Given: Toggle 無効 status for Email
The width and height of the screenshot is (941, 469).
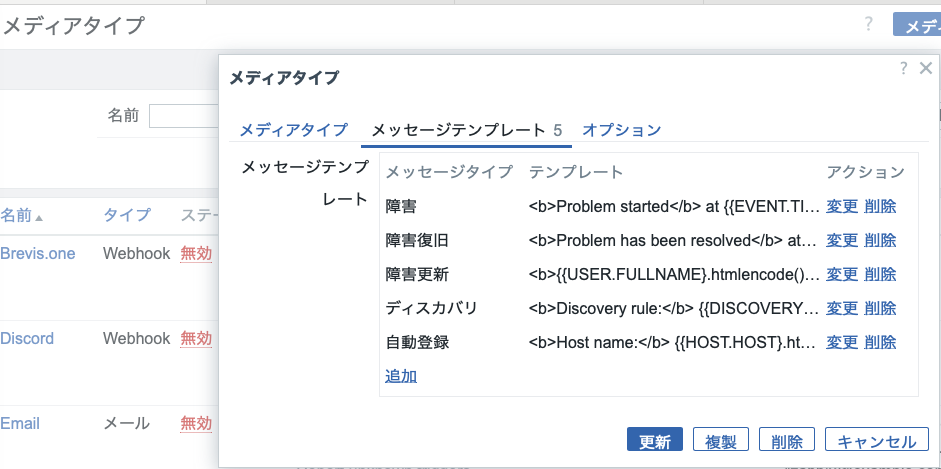Looking at the screenshot, I should (196, 424).
